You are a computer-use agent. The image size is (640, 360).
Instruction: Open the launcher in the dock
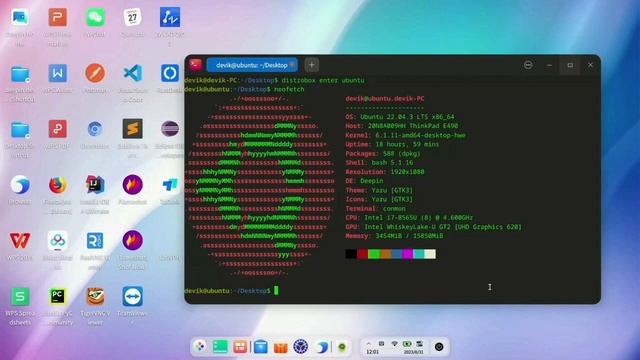[200, 347]
